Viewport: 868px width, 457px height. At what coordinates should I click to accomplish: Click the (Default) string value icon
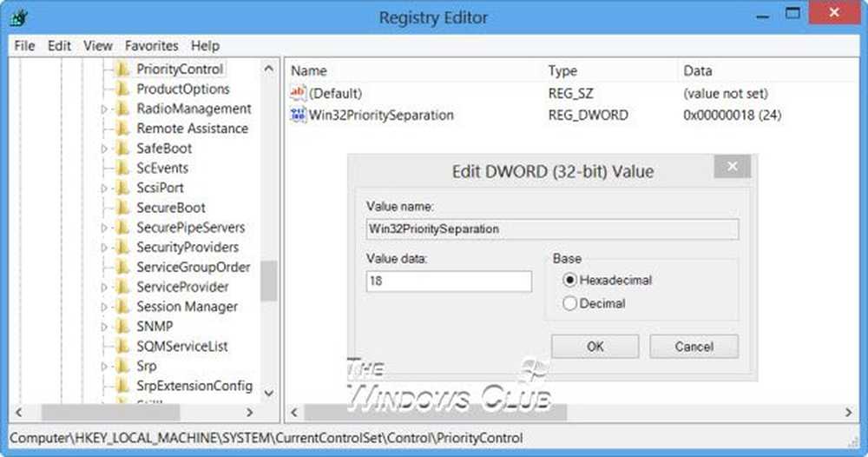(x=299, y=93)
